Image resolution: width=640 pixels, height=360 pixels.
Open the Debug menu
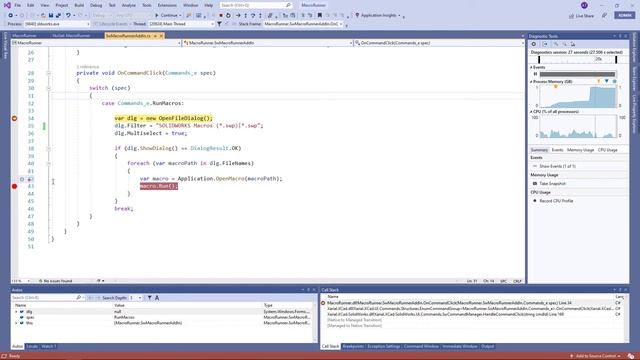click(96, 5)
